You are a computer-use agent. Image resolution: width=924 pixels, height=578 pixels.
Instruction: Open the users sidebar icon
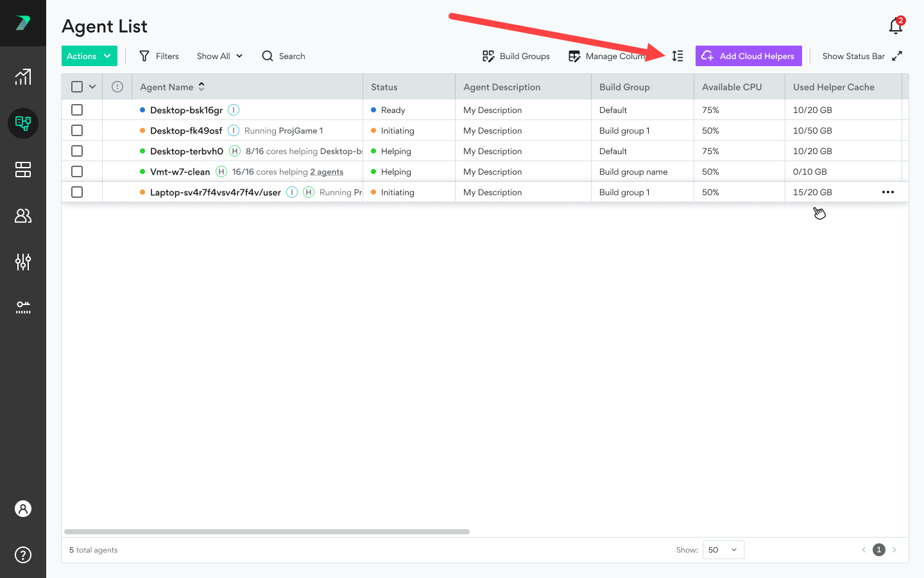point(23,216)
